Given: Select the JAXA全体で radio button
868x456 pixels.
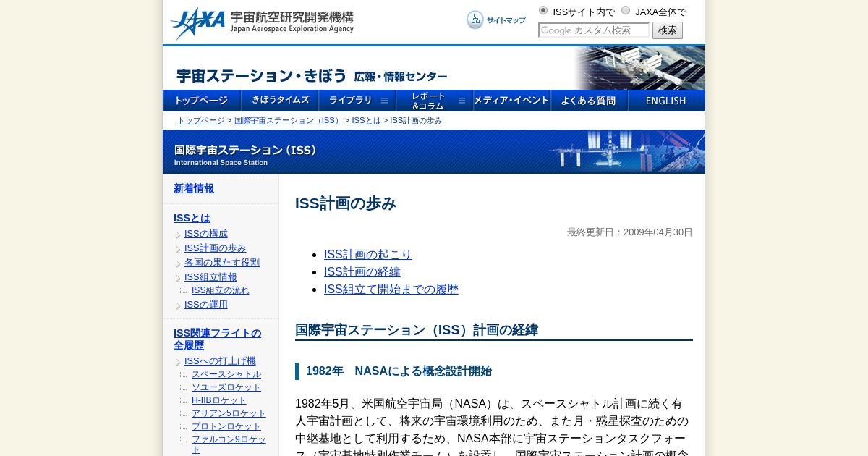Looking at the screenshot, I should (626, 11).
